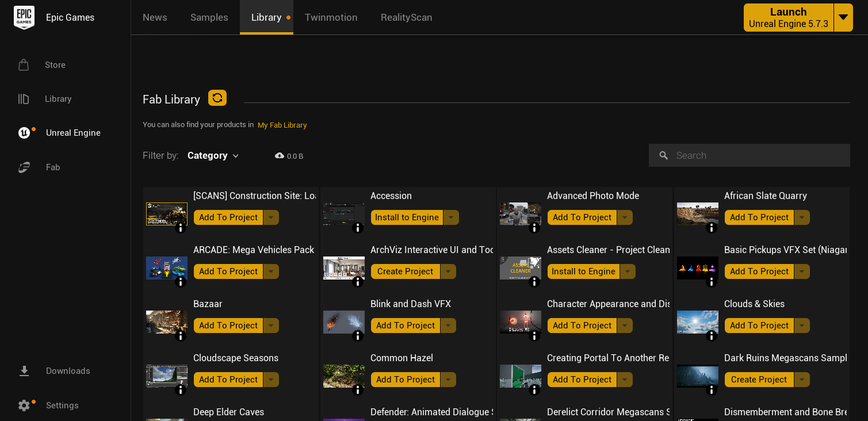Add Blink and Dash VFX to project
The image size is (868, 421).
click(406, 326)
